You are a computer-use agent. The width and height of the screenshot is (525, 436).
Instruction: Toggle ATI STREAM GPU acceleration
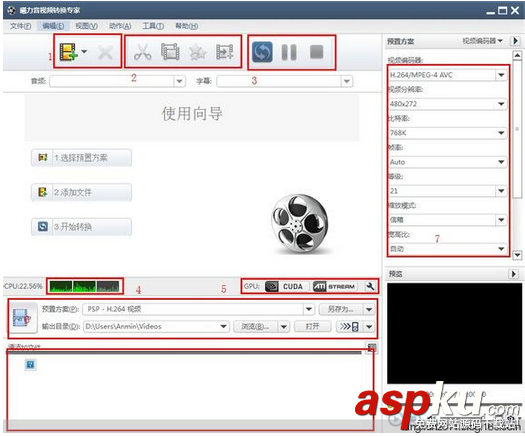(x=334, y=287)
